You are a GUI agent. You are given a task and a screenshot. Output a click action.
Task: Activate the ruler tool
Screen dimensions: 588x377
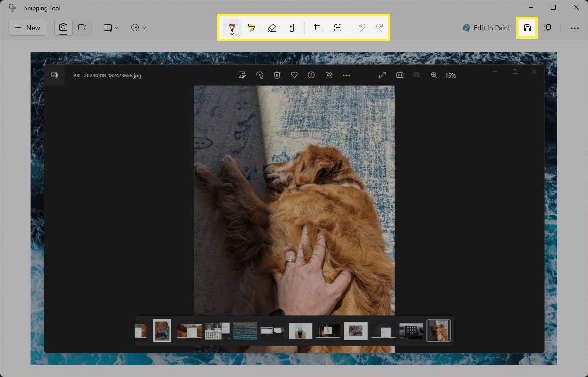point(292,28)
